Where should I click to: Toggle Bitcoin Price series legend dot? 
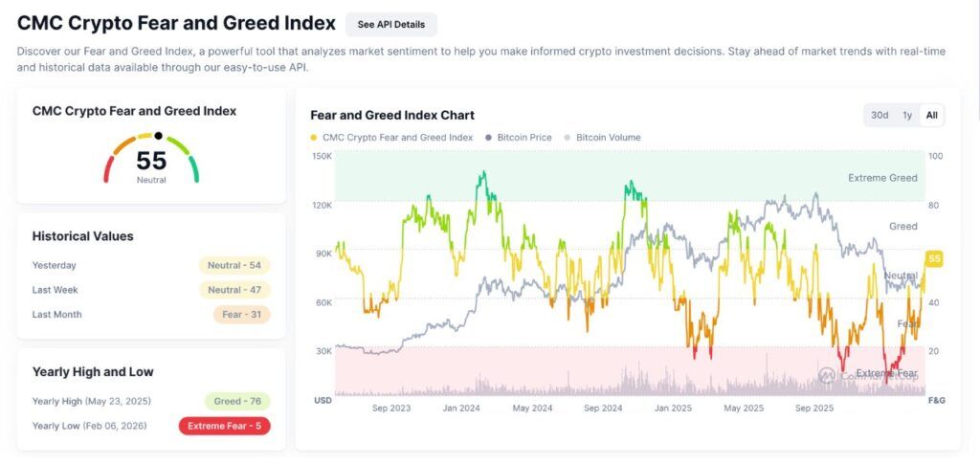(x=489, y=138)
